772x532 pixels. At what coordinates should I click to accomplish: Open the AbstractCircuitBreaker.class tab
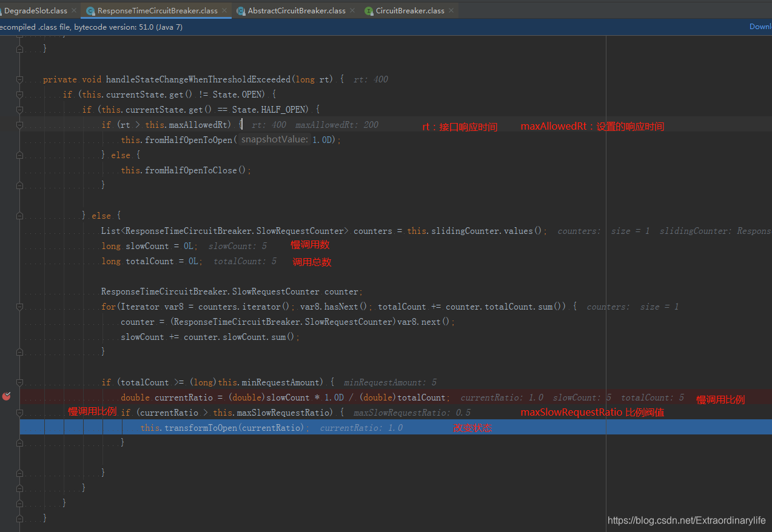(297, 11)
